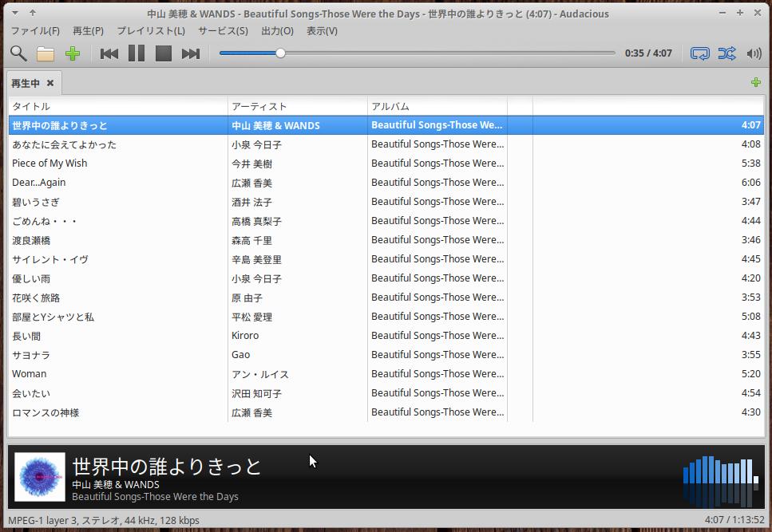The height and width of the screenshot is (532, 772).
Task: Open the プレイリスト(L) menu
Action: click(x=151, y=31)
